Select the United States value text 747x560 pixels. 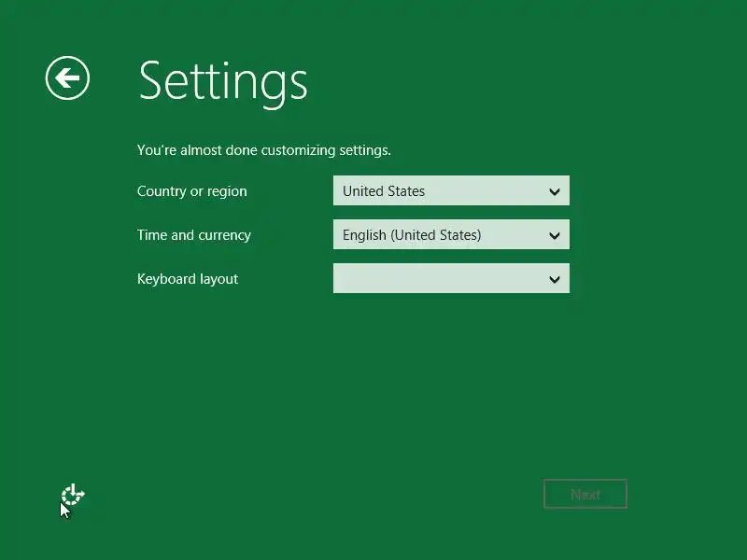click(x=384, y=191)
